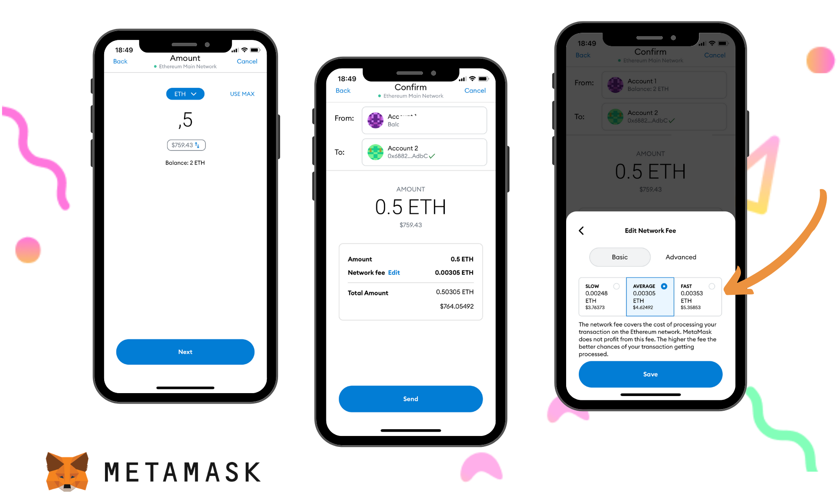Click the Basic tab in fee editor
840x504 pixels.
coord(619,257)
